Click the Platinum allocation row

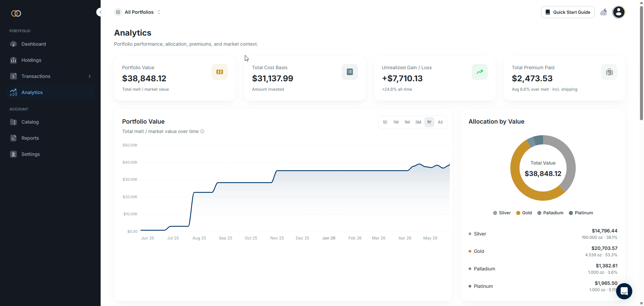click(543, 286)
